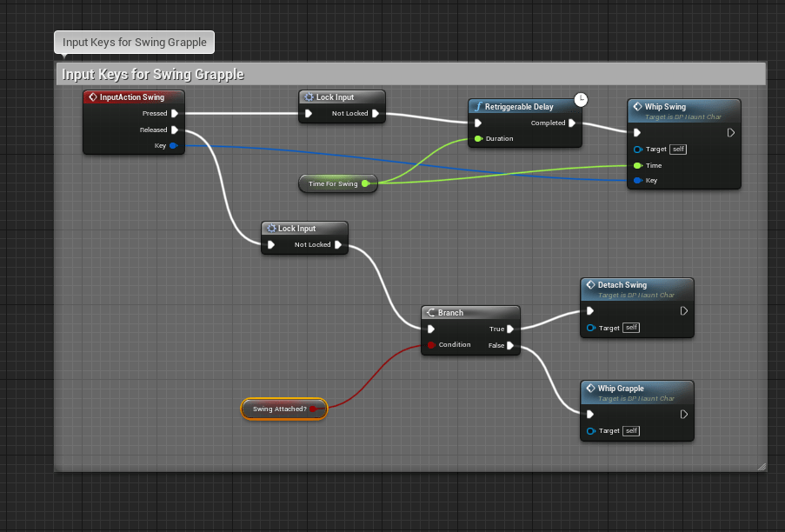Viewport: 785px width, 532px height.
Task: Select the Swing Attached? variable node
Action: point(279,409)
